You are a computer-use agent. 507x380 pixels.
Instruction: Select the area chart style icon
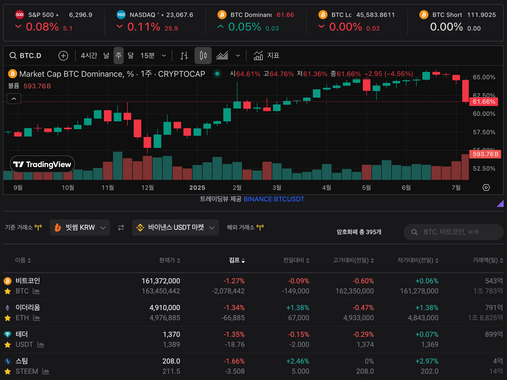point(222,56)
